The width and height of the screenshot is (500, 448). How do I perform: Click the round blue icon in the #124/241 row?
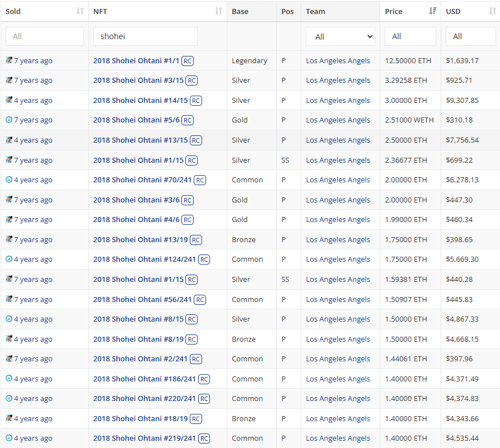(9, 259)
